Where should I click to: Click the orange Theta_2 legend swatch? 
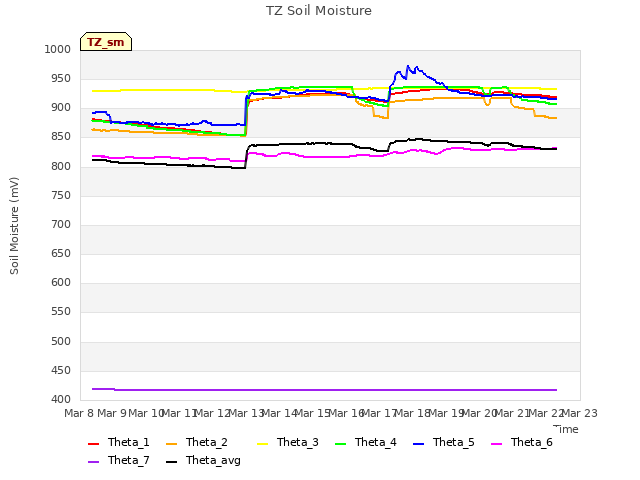(x=171, y=444)
